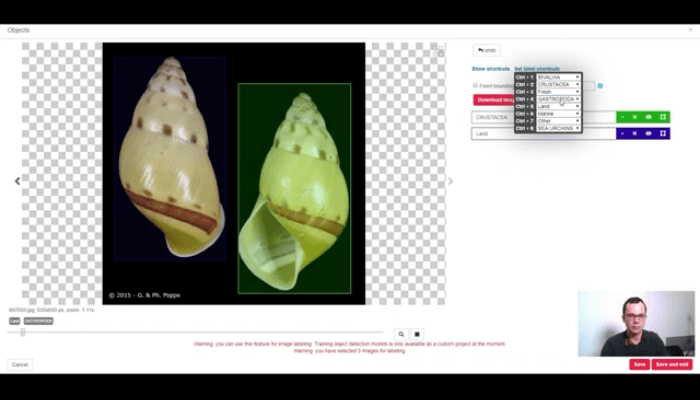Open the Show shortcuts link
The width and height of the screenshot is (700, 400).
tap(490, 69)
